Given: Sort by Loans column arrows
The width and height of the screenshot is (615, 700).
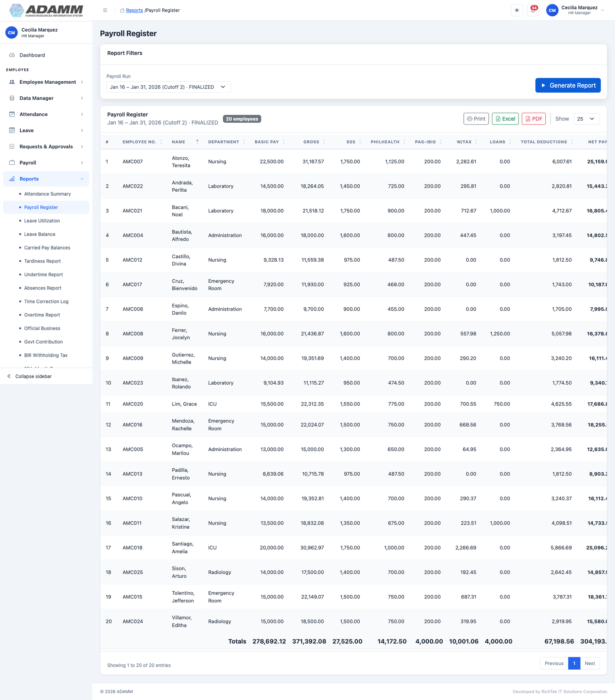Looking at the screenshot, I should point(510,142).
